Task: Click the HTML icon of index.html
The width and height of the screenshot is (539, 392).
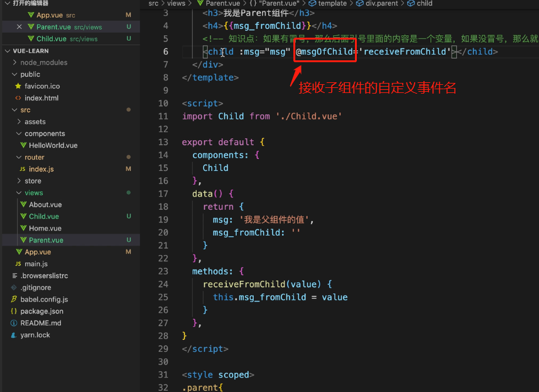Action: 18,98
